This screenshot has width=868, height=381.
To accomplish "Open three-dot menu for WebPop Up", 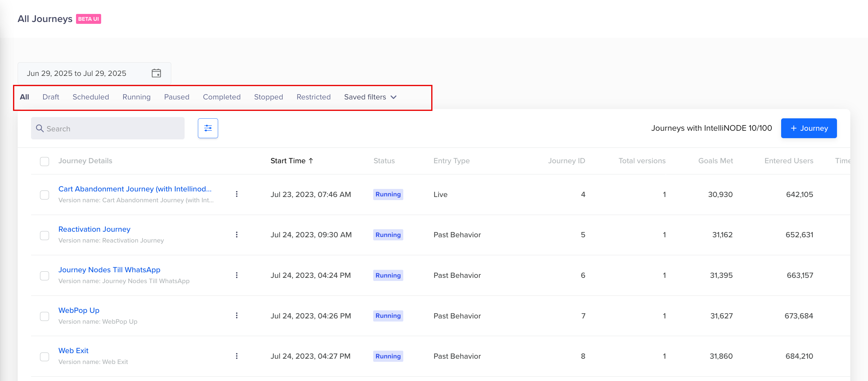I will tap(236, 316).
